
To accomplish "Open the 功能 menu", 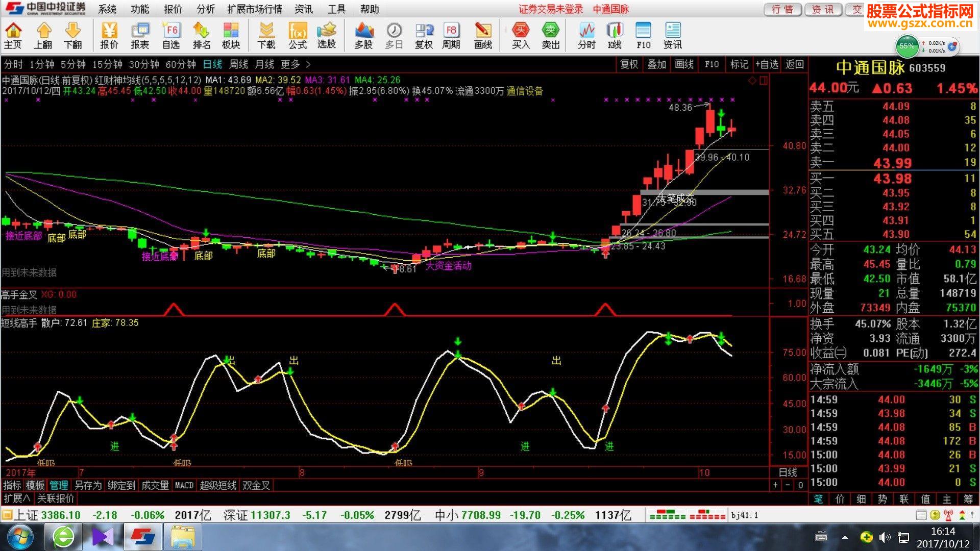I will point(140,9).
